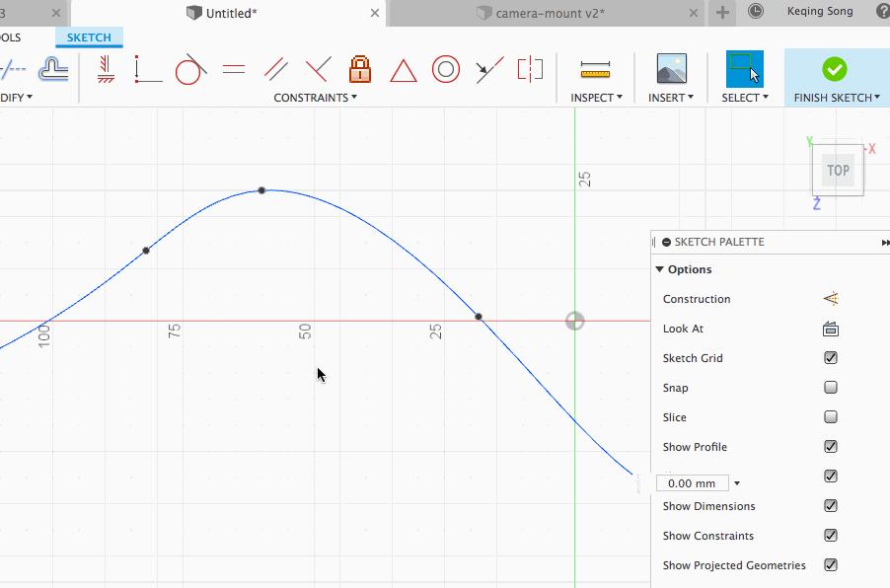Click the Fix/Unfix padlock icon
Viewport: 890px width, 588px height.
pyautogui.click(x=360, y=69)
